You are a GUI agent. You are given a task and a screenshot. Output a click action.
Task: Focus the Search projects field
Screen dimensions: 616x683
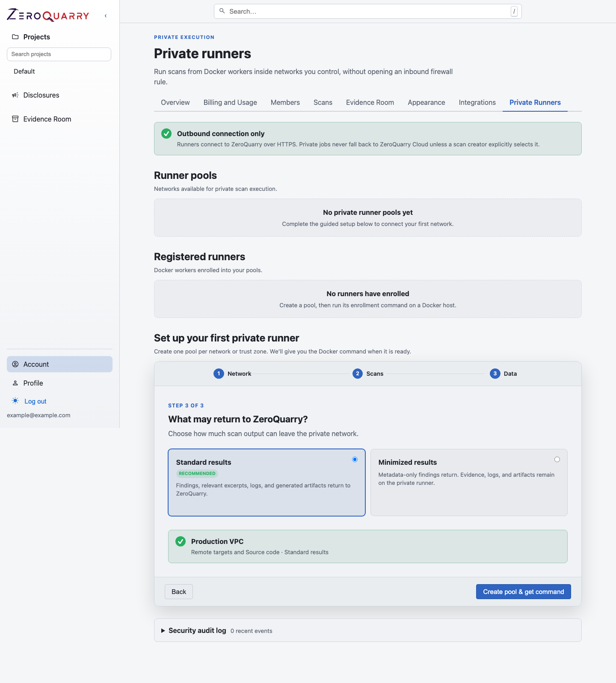click(x=59, y=54)
